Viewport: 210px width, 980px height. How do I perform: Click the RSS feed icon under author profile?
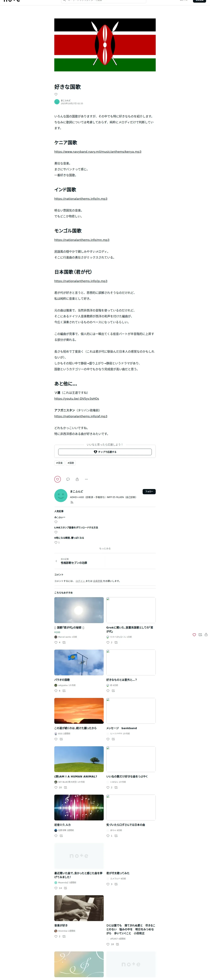(x=72, y=502)
